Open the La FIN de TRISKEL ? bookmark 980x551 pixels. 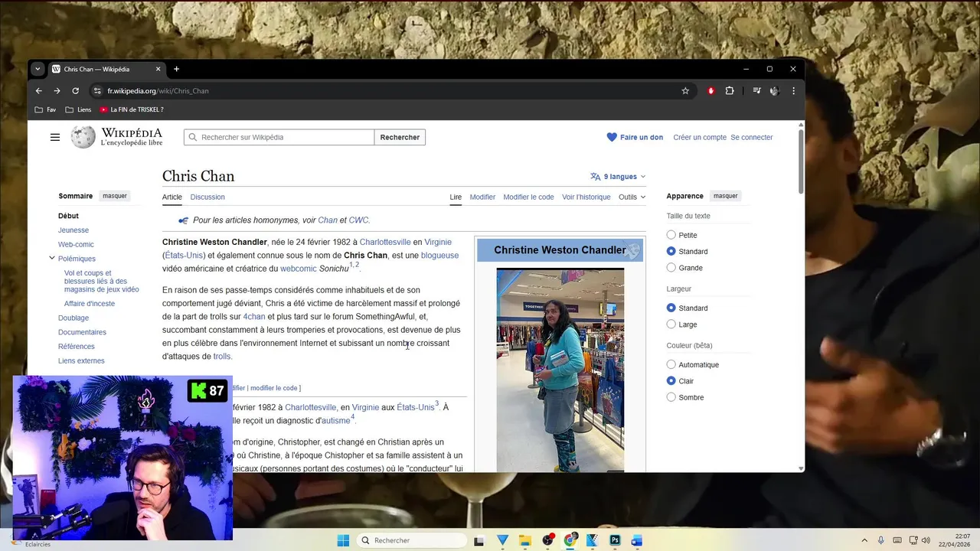coord(131,109)
